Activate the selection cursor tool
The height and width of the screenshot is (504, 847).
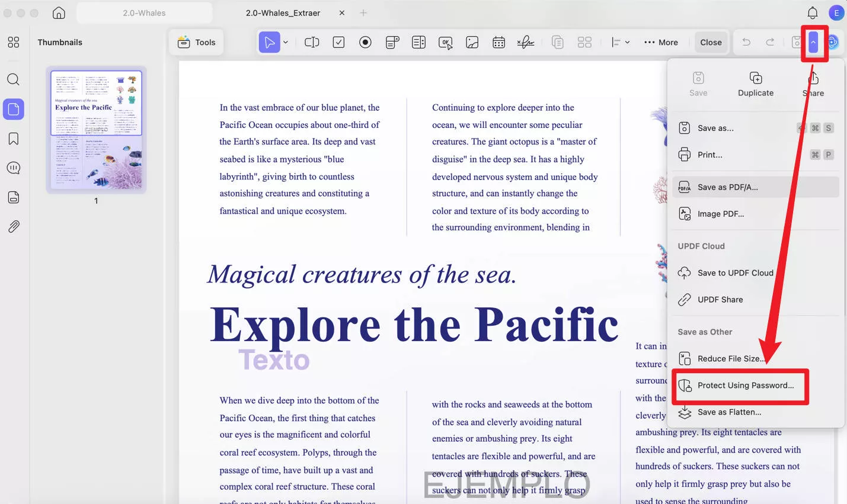coord(269,42)
